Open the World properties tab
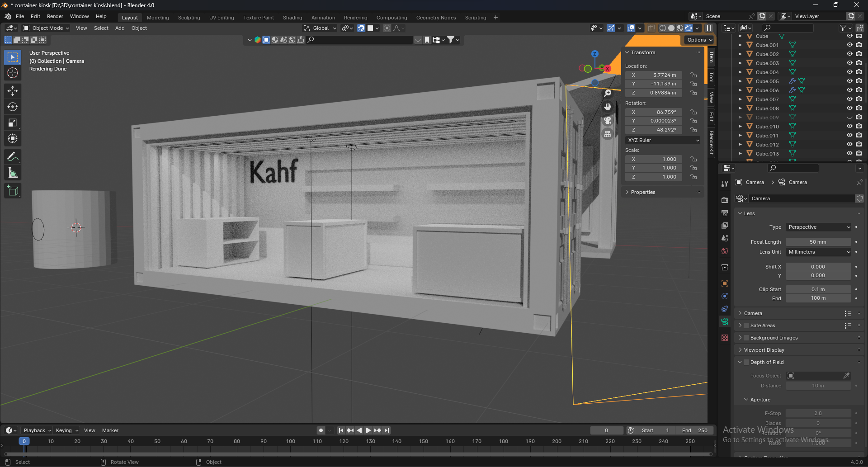The image size is (868, 467). point(725,251)
